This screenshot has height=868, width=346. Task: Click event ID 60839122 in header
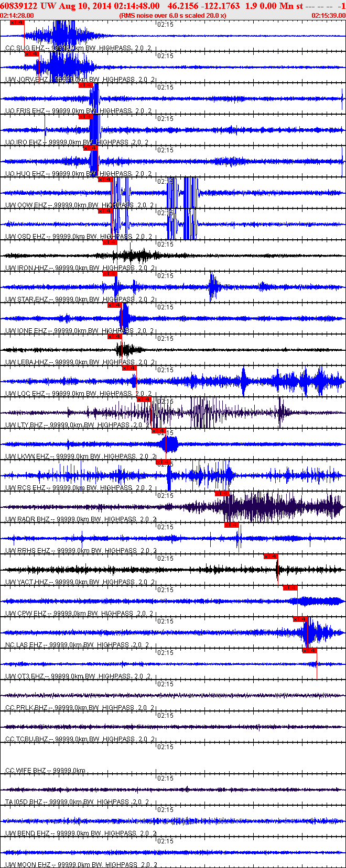[x=19, y=6]
